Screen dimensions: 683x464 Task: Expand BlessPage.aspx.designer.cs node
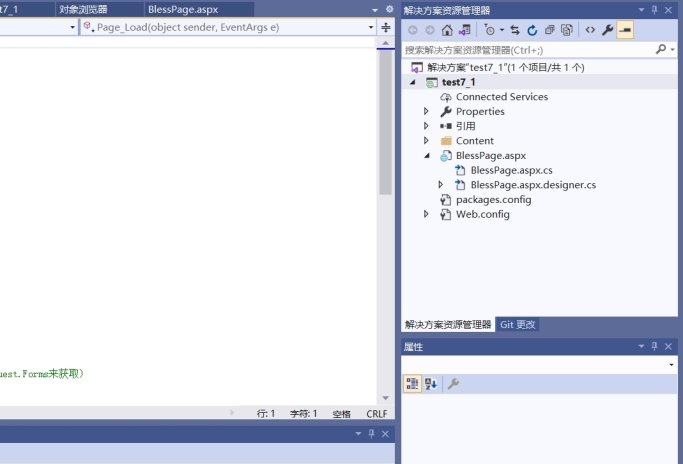click(x=441, y=185)
